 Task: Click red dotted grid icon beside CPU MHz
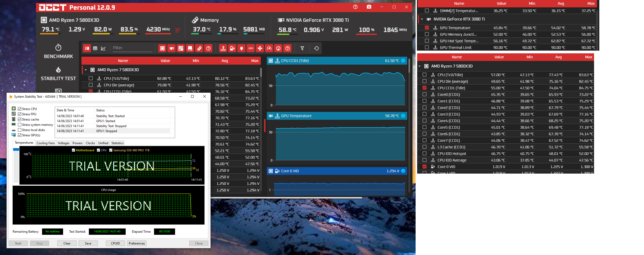(178, 30)
